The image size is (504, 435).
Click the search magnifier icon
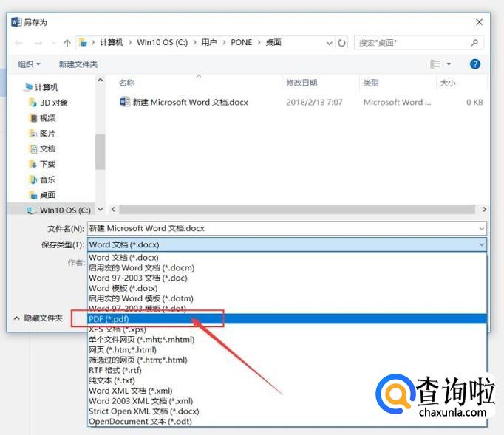[475, 43]
